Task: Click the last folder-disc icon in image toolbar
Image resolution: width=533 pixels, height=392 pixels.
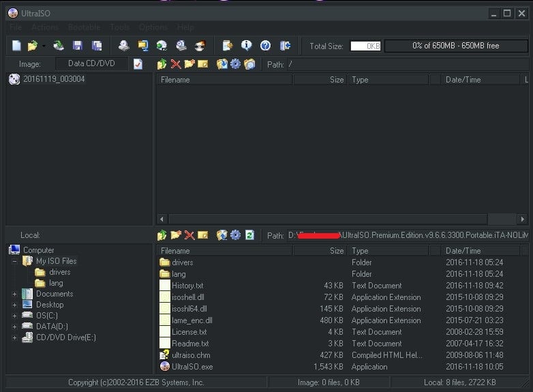Action: click(249, 64)
